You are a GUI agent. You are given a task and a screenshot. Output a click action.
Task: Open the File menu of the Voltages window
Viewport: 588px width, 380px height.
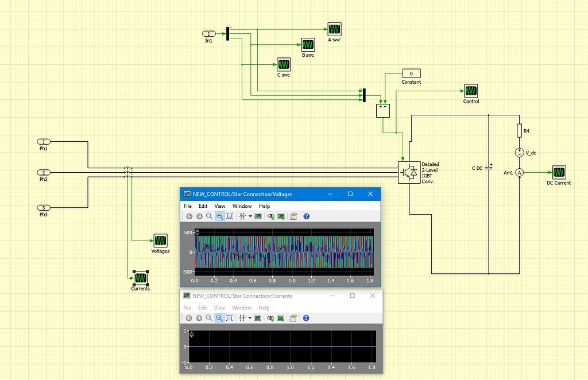[187, 205]
